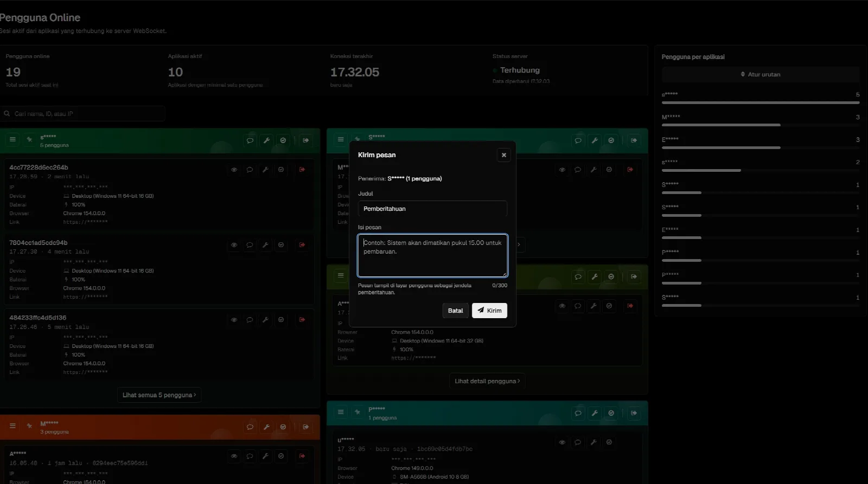Click the Isi pesan message textarea

pos(432,255)
